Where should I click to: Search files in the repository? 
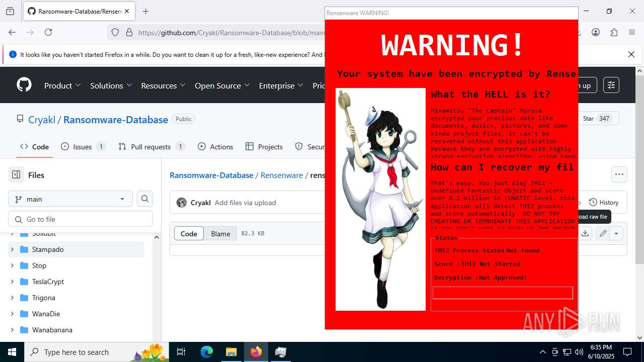[145, 199]
